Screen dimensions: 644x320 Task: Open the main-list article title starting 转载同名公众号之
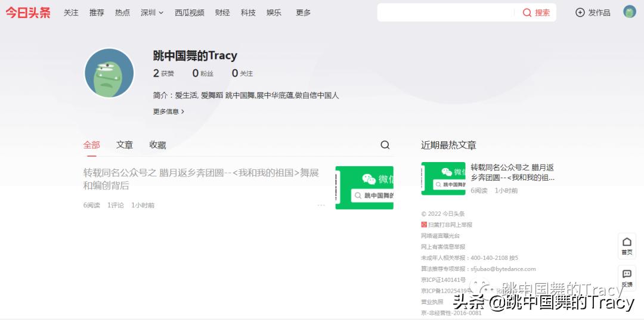pos(201,179)
